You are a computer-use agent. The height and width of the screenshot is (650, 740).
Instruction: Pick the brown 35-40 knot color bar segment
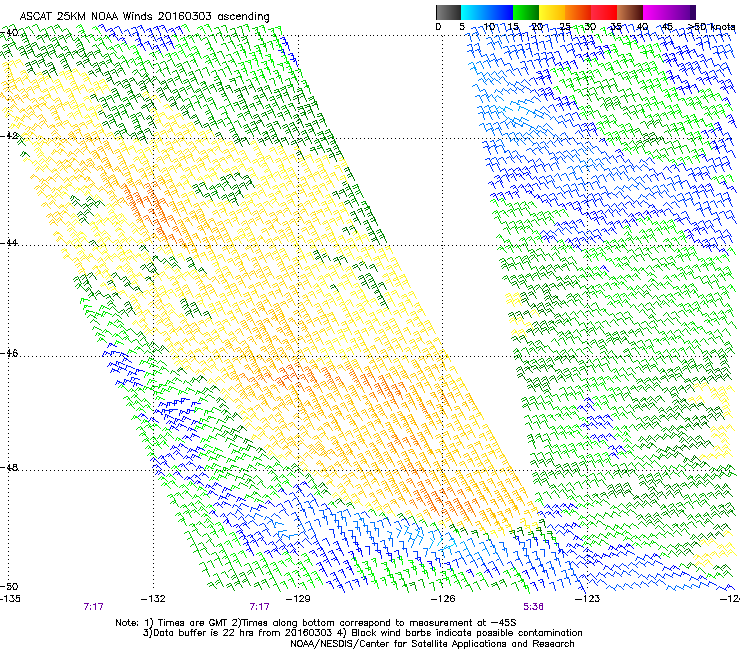tap(630, 12)
